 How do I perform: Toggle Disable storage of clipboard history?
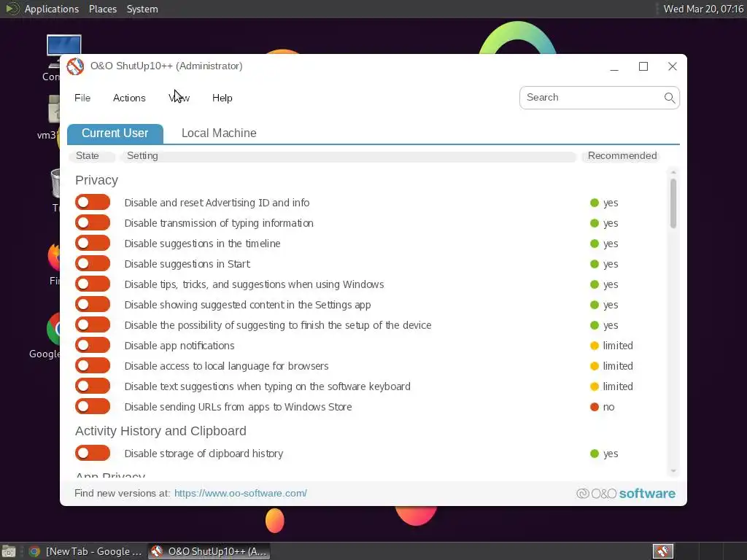93,453
